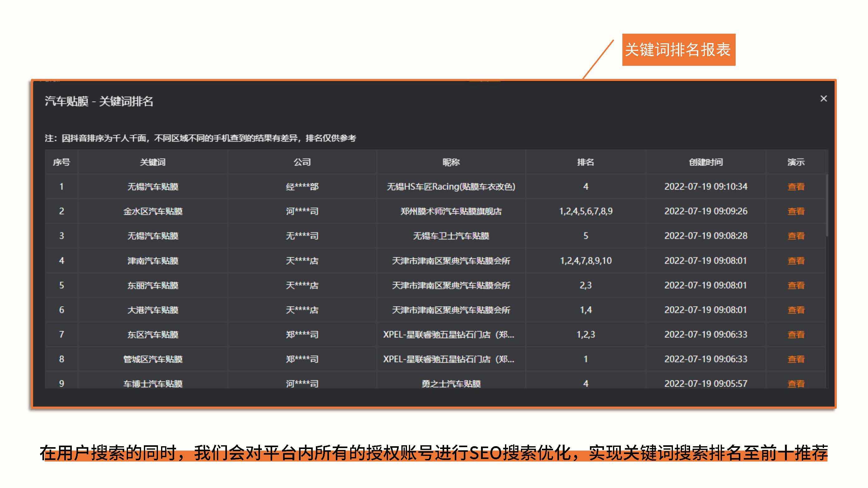
Task: Click ranking cell 1,4
Action: 586,310
